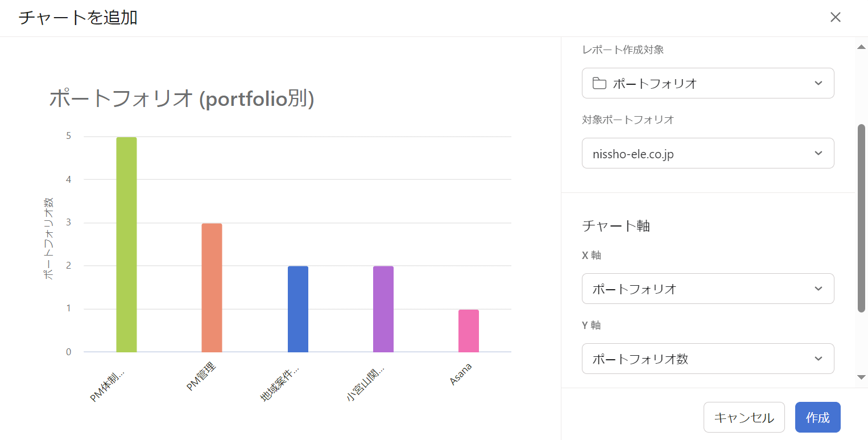Click the chart title ポートフォリオ (portfolio別)
This screenshot has width=868, height=440.
pos(181,99)
